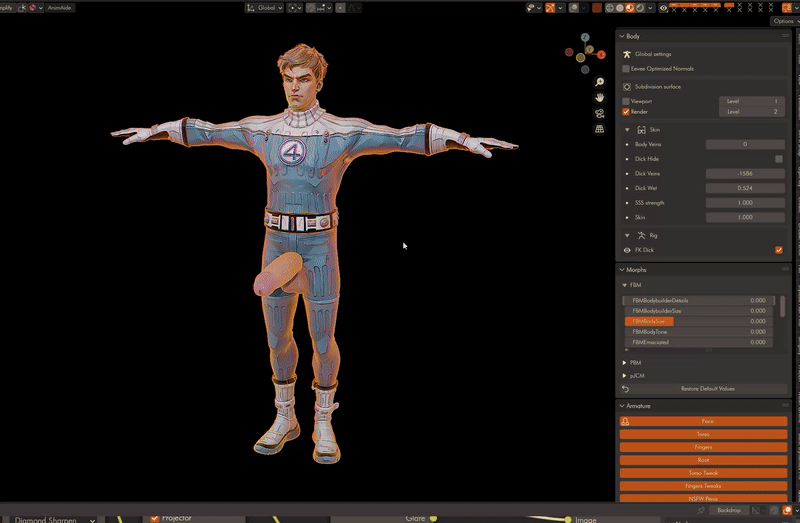
Task: Collapse the Skin subsection
Action: pyautogui.click(x=627, y=130)
